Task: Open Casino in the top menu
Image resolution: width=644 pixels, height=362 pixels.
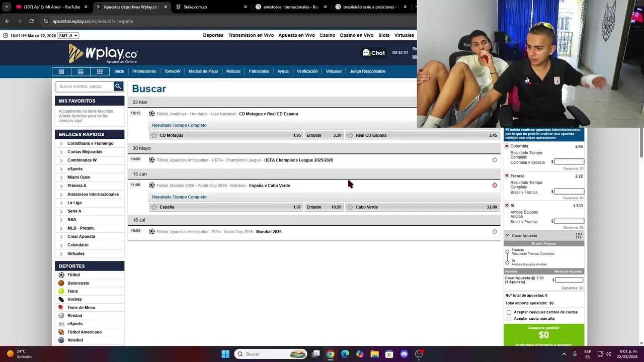Action: (327, 35)
